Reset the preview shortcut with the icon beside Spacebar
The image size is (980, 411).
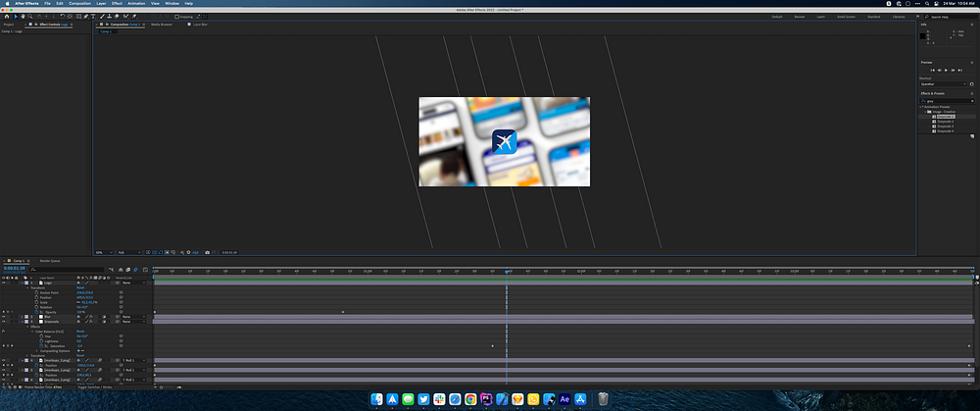(x=972, y=83)
